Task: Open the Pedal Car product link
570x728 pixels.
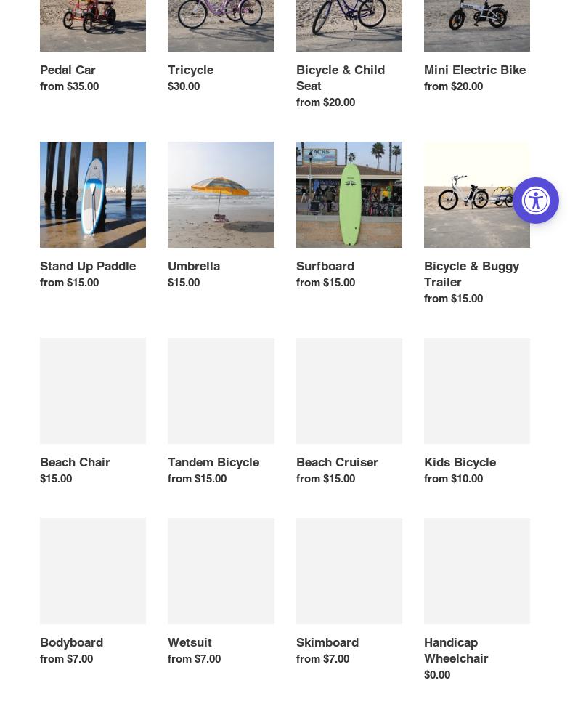Action: pyautogui.click(x=68, y=70)
